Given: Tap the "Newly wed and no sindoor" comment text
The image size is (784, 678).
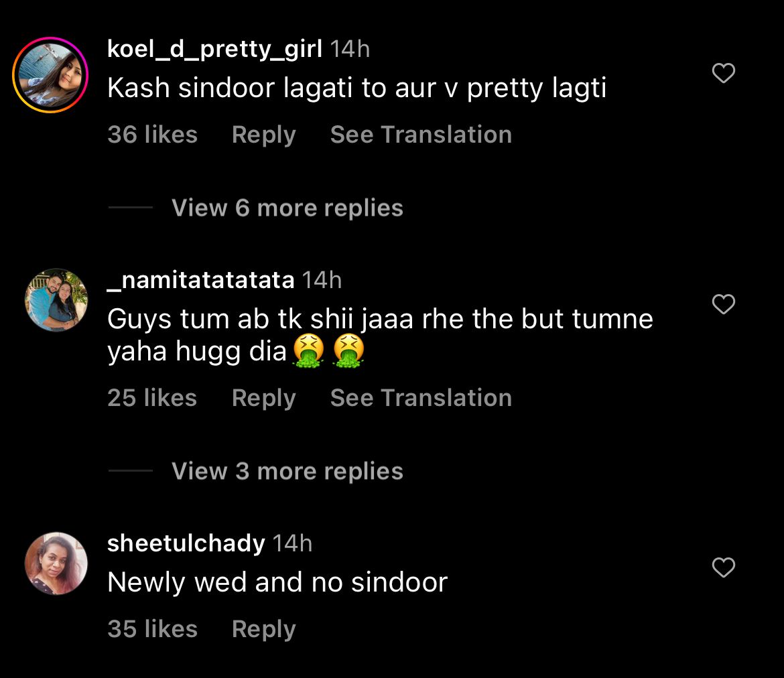Looking at the screenshot, I should pos(277,582).
